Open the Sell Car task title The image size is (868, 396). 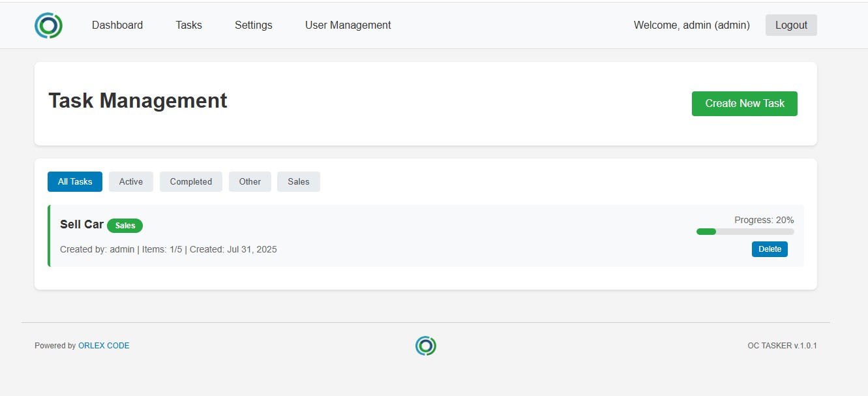[82, 224]
